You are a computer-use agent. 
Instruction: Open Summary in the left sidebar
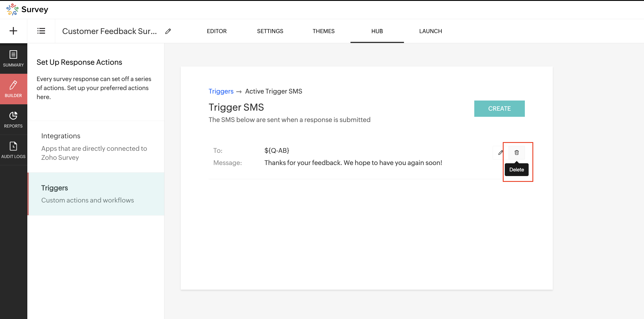point(13,58)
